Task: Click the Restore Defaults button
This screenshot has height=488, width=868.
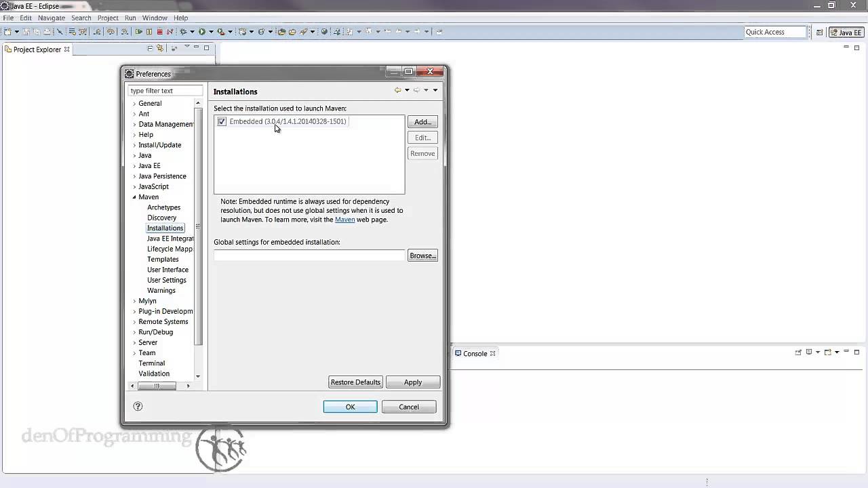Action: [356, 382]
